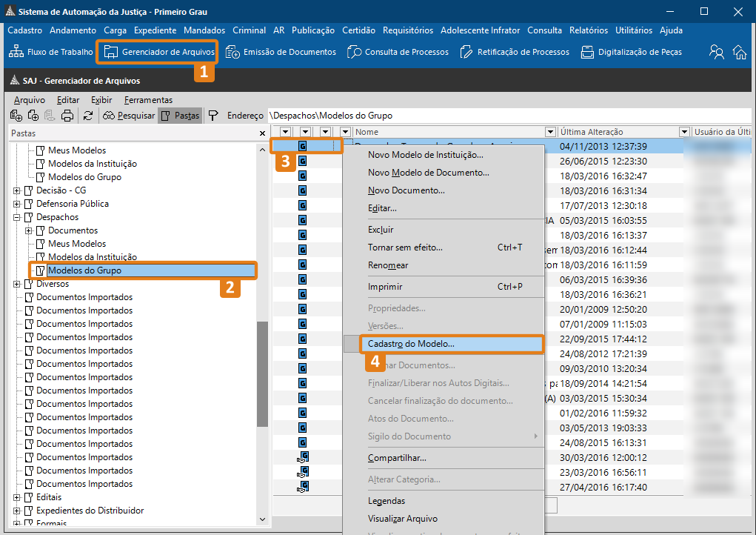Toggle the Pastas panel button
756x535 pixels.
[x=180, y=116]
